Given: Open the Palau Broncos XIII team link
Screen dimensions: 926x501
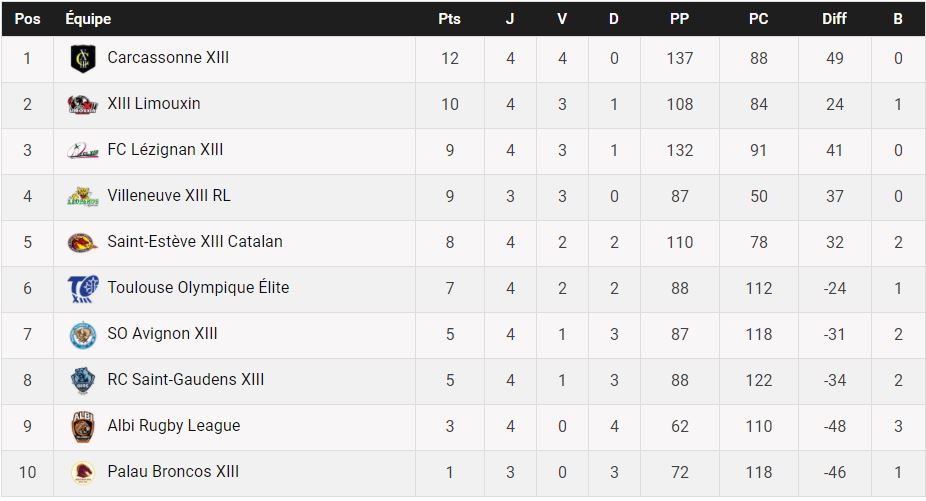Looking at the screenshot, I should click(173, 472).
